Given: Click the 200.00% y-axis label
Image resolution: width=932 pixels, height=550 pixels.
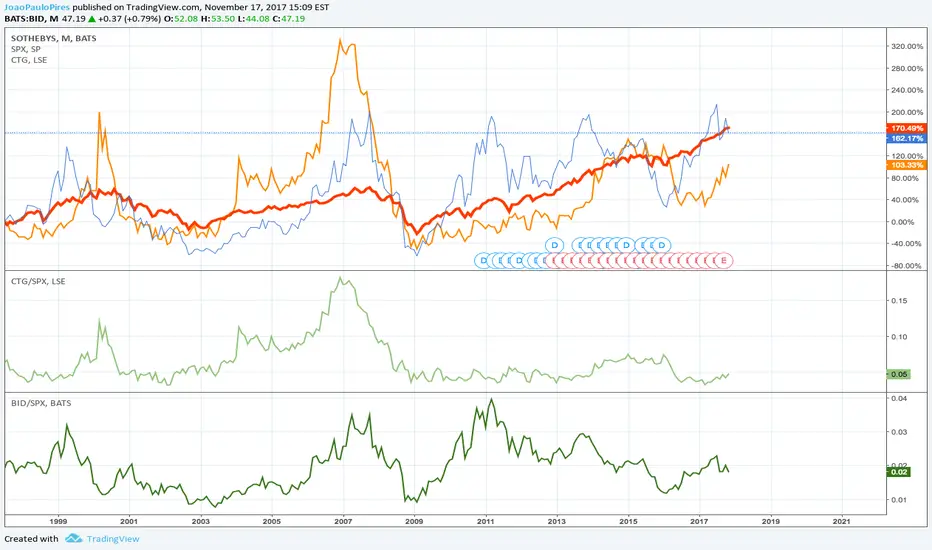Looking at the screenshot, I should 907,112.
